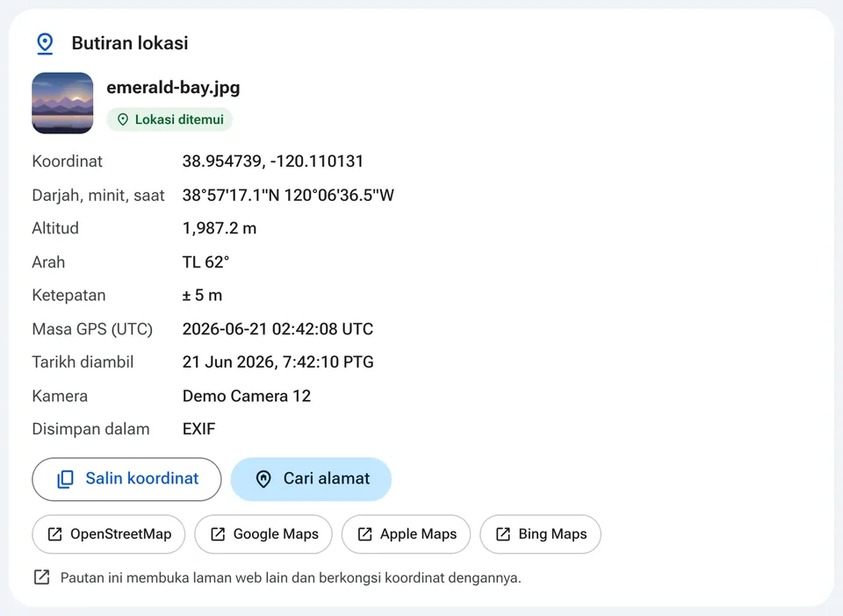
Task: Click the location pin icon beside Butiran lokasi
Action: 45,44
